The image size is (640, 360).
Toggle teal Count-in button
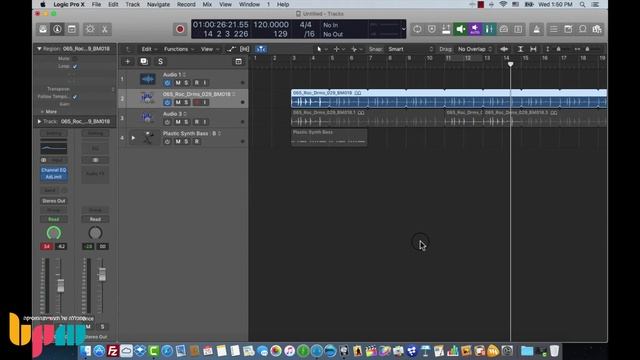coord(489,29)
